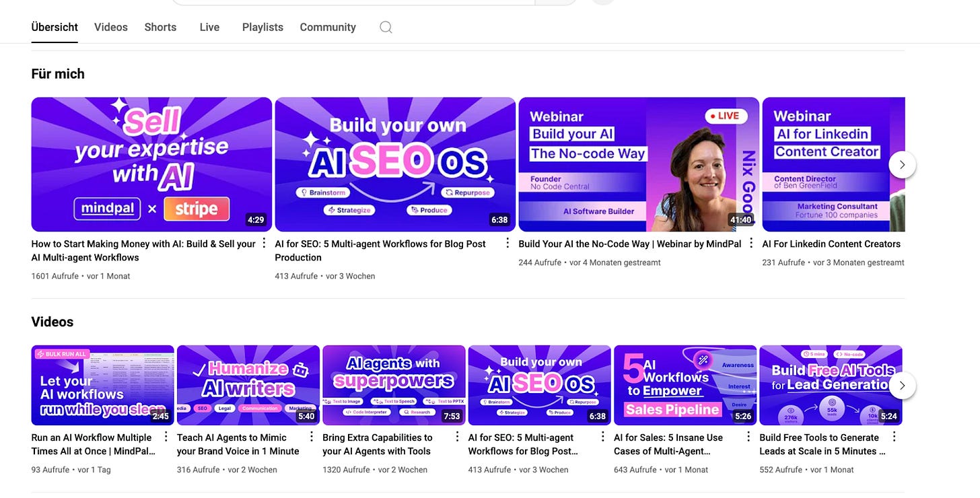This screenshot has height=498, width=980.
Task: Switch to the Videos tab
Action: (111, 27)
